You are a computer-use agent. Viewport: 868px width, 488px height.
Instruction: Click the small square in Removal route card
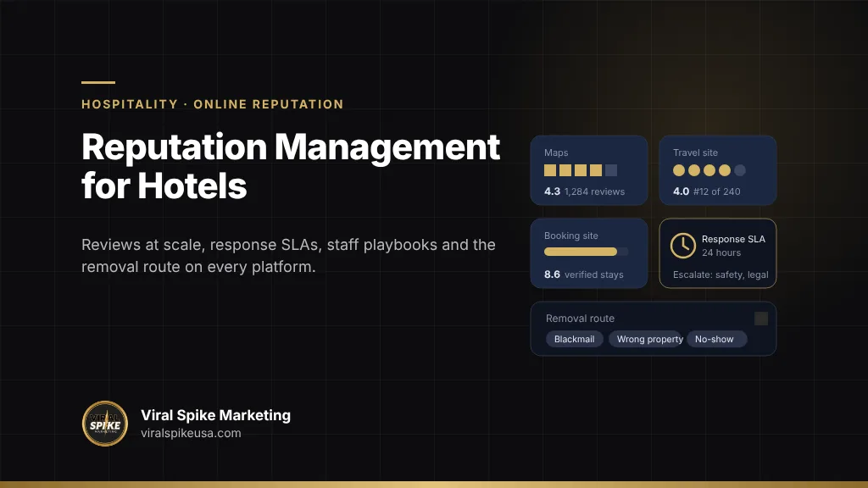(761, 319)
